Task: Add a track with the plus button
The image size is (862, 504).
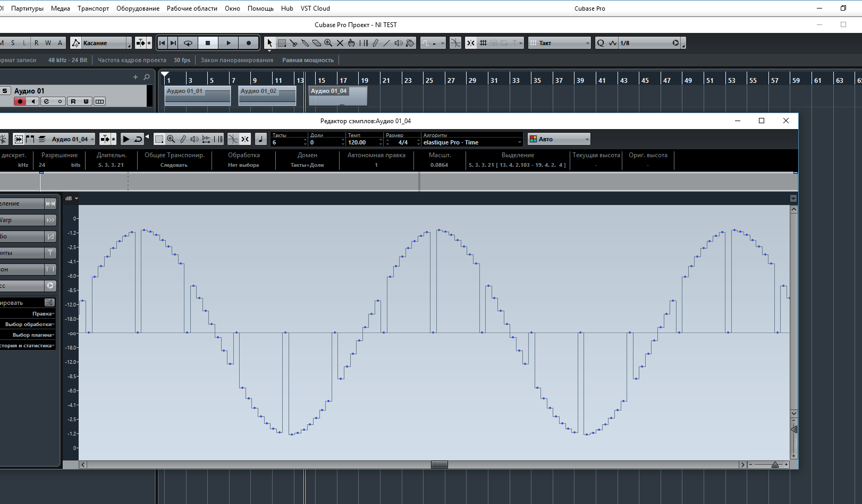Action: 136,77
